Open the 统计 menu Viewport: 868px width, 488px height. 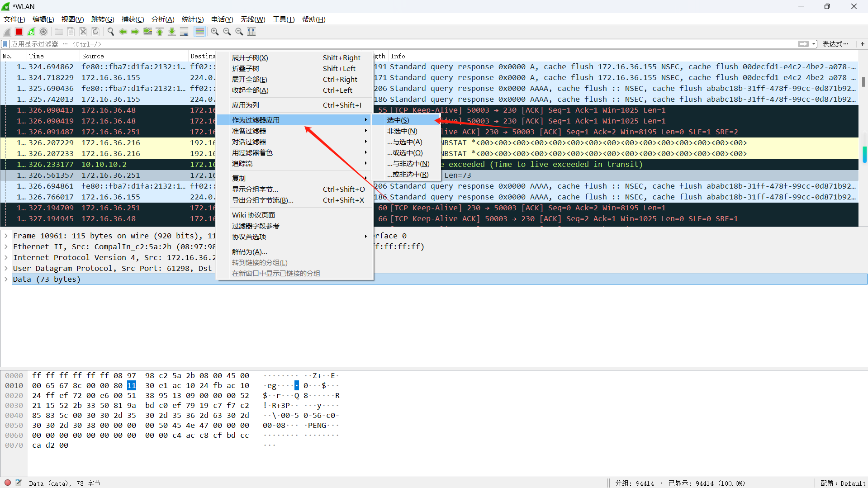tap(192, 19)
